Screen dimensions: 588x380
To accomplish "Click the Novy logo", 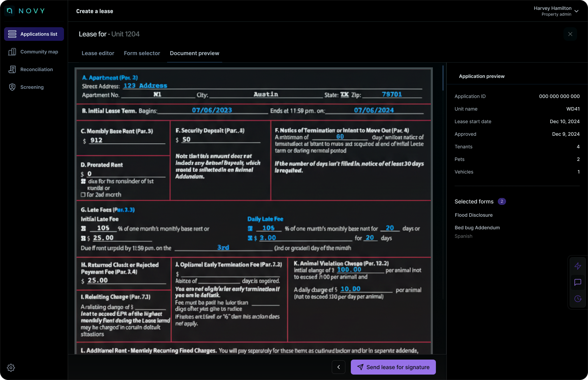I will click(x=25, y=11).
